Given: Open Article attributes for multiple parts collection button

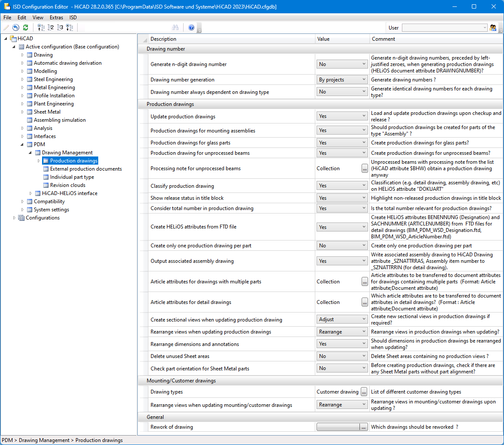Looking at the screenshot, I should [x=365, y=282].
